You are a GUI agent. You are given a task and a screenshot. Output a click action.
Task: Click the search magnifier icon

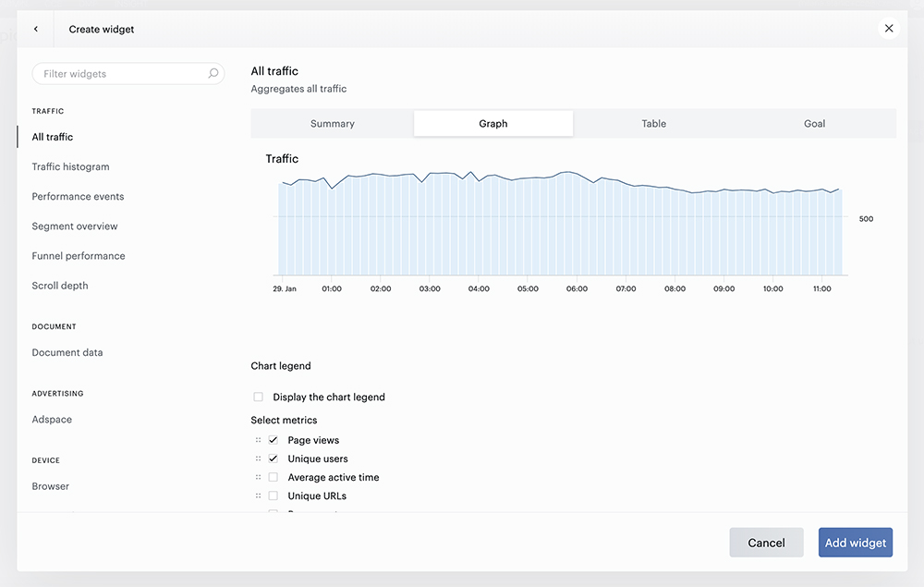213,74
